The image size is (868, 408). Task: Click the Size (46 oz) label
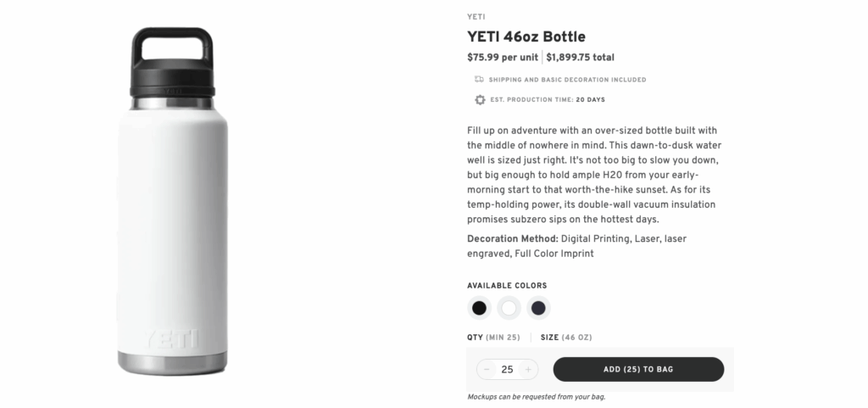click(566, 338)
